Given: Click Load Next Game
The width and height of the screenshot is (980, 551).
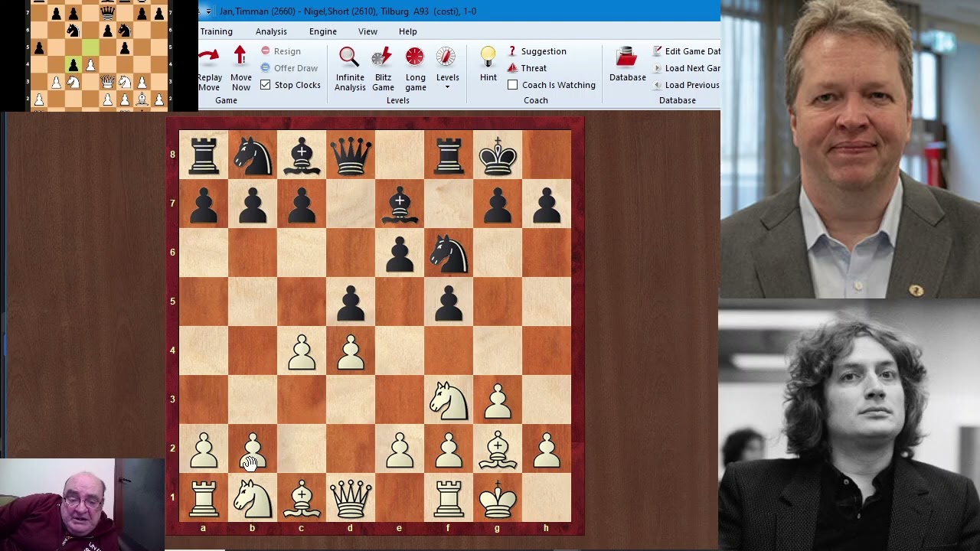Looking at the screenshot, I should point(686,68).
